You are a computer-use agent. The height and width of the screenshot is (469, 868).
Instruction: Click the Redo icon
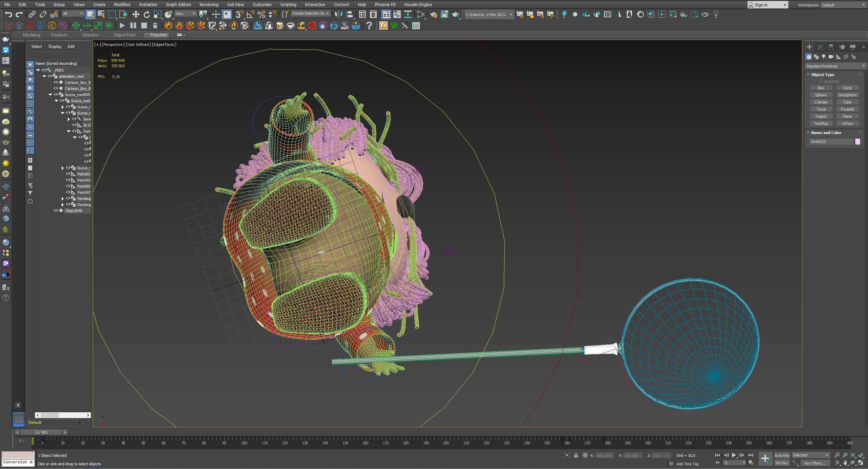pos(19,14)
